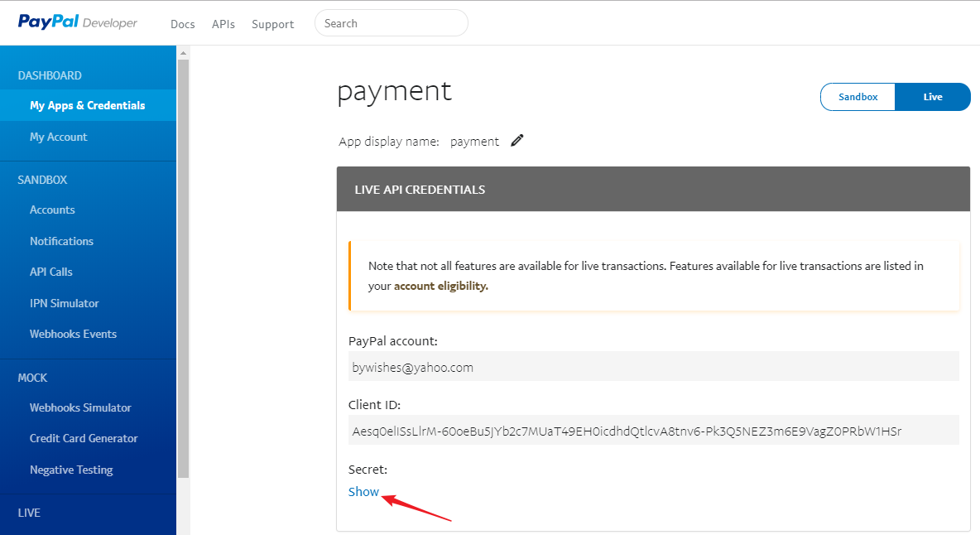Open Negative Testing page
980x535 pixels.
coord(71,470)
